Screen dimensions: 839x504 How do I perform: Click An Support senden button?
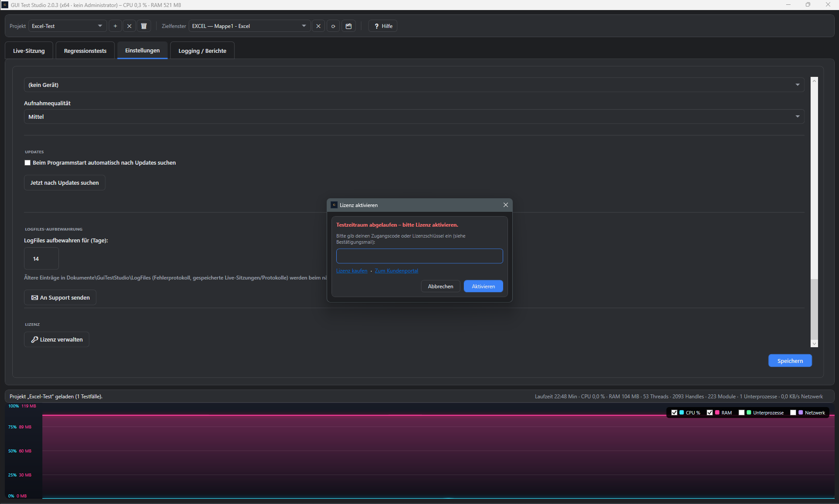tap(60, 297)
